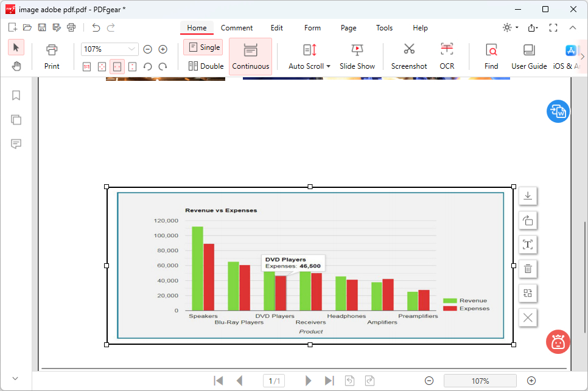The image size is (588, 391).
Task: Select the fit height view icon
Action: [x=132, y=67]
